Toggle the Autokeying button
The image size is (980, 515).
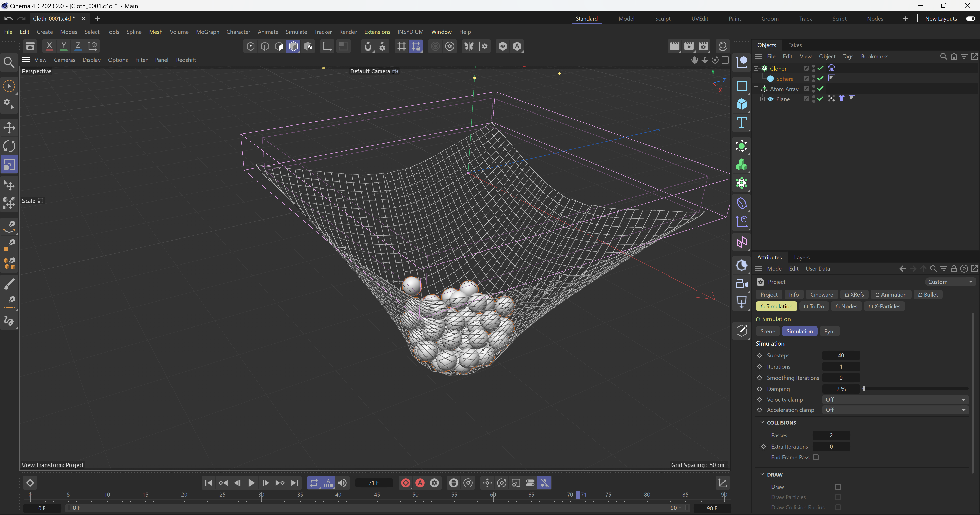420,483
